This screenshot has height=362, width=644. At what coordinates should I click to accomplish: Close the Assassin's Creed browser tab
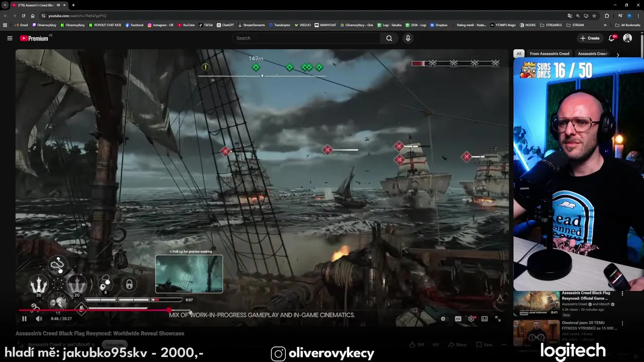click(64, 5)
